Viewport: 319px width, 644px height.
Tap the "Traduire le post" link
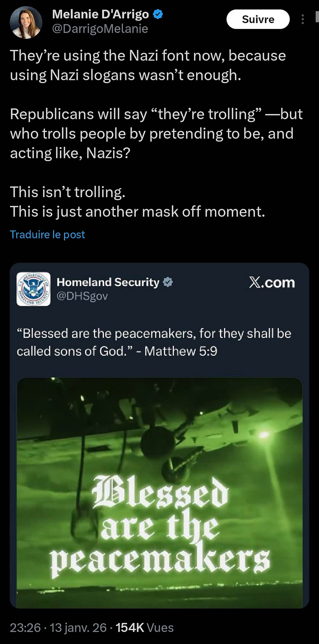tap(48, 234)
